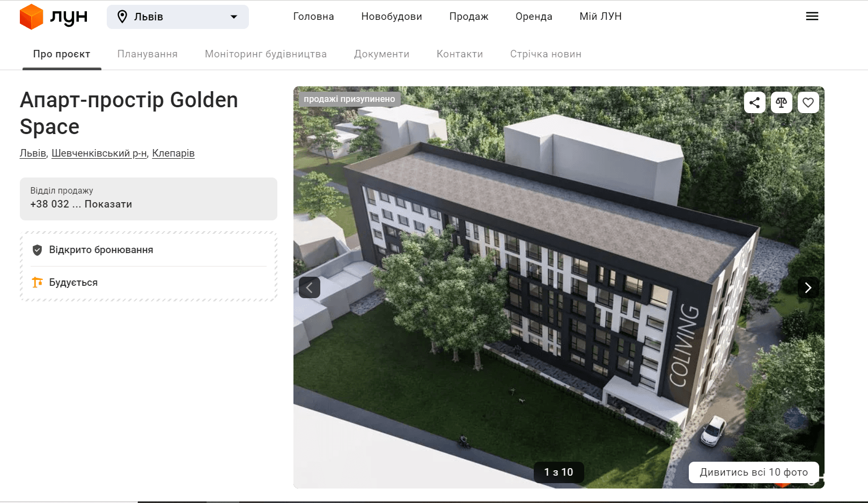Viewport: 868px width, 503px height.
Task: Click the Відкрито бронювання item
Action: pyautogui.click(x=101, y=250)
